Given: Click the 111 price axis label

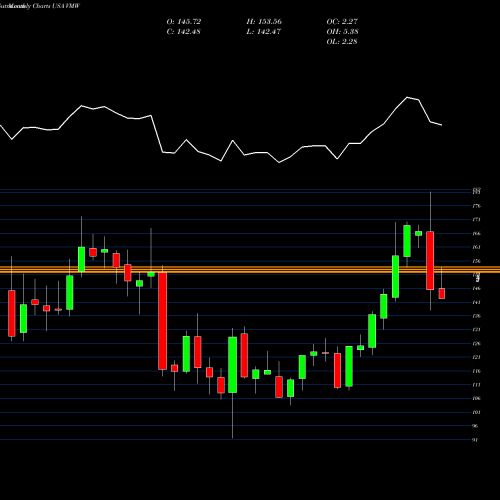Looking at the screenshot, I should (x=476, y=385).
